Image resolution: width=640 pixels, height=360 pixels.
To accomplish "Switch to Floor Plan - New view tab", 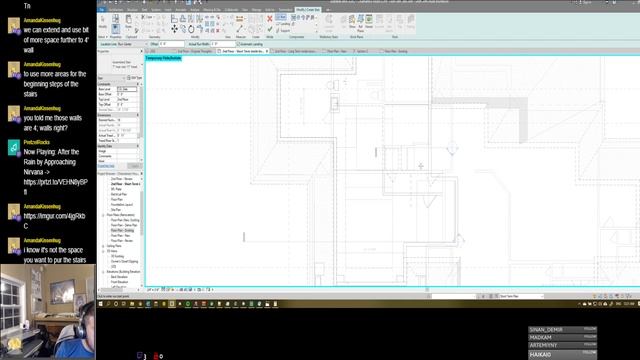I will point(337,51).
